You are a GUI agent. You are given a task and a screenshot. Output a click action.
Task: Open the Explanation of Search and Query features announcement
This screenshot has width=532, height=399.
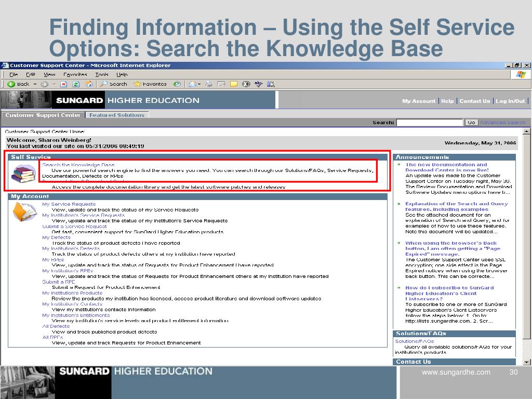coord(456,206)
